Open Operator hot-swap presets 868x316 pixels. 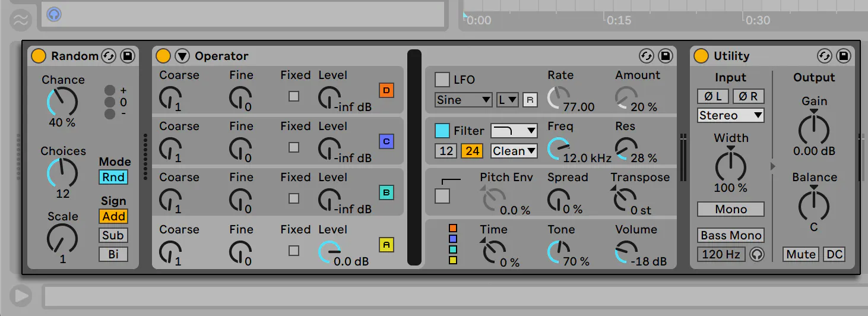tap(647, 56)
